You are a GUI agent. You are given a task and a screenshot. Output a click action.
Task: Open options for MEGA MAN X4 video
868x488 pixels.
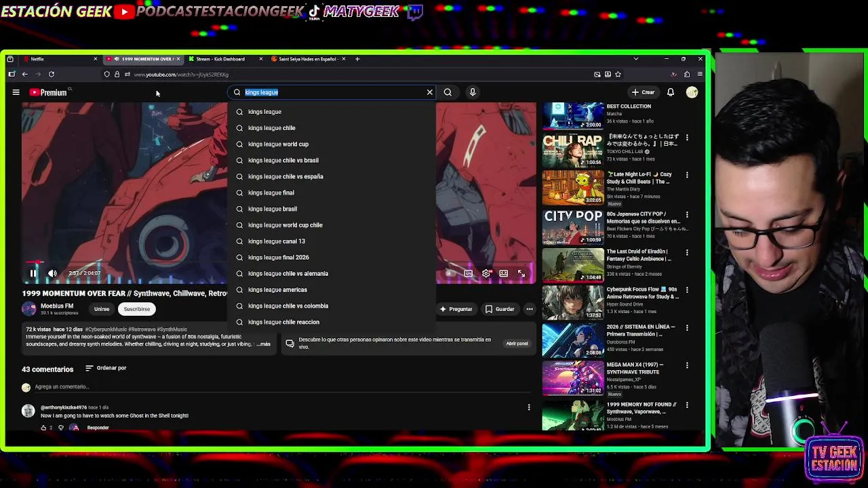click(x=687, y=365)
